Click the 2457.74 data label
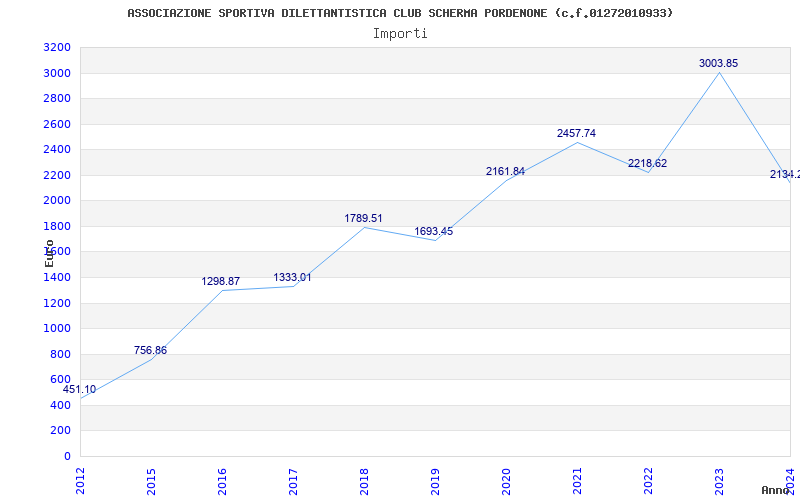This screenshot has width=800, height=500. click(x=577, y=133)
